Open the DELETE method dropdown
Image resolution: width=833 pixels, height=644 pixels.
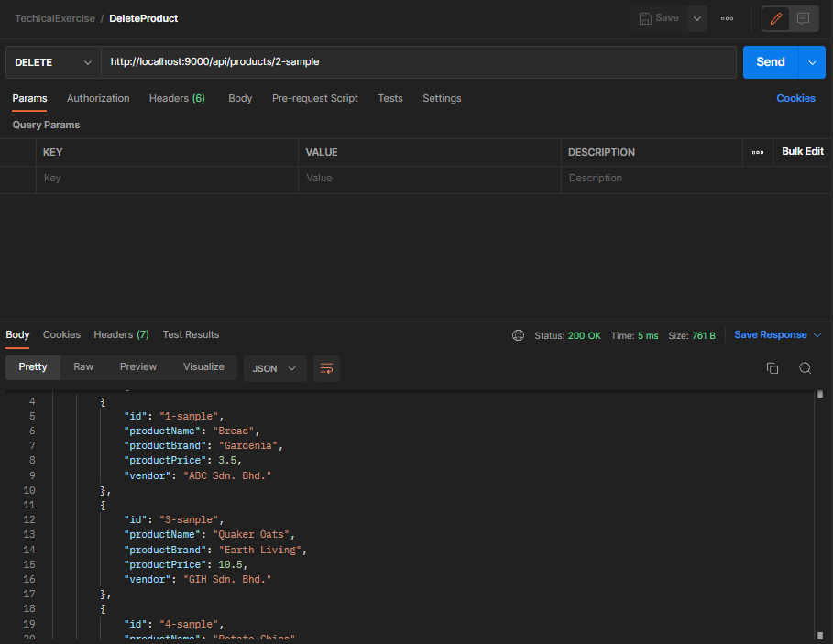(x=53, y=62)
